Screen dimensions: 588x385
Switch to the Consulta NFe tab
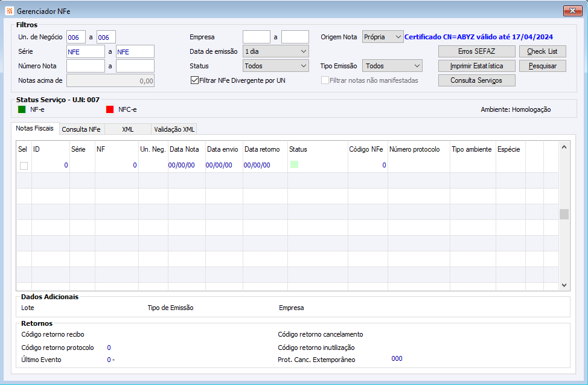click(x=81, y=129)
